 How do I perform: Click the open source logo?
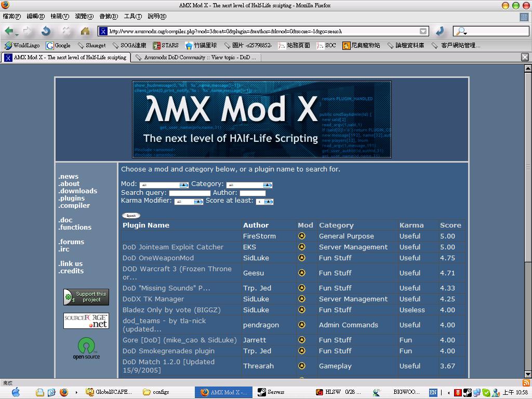coord(86,349)
